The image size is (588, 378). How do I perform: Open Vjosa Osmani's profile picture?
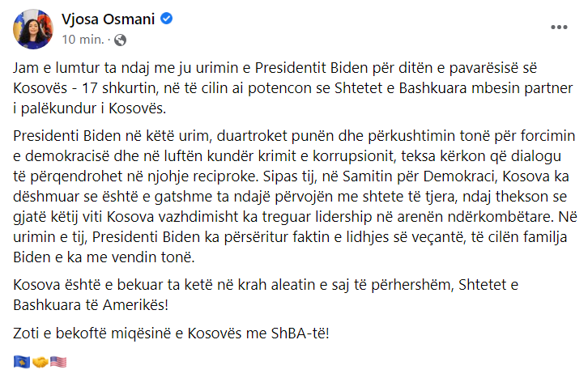(32, 27)
